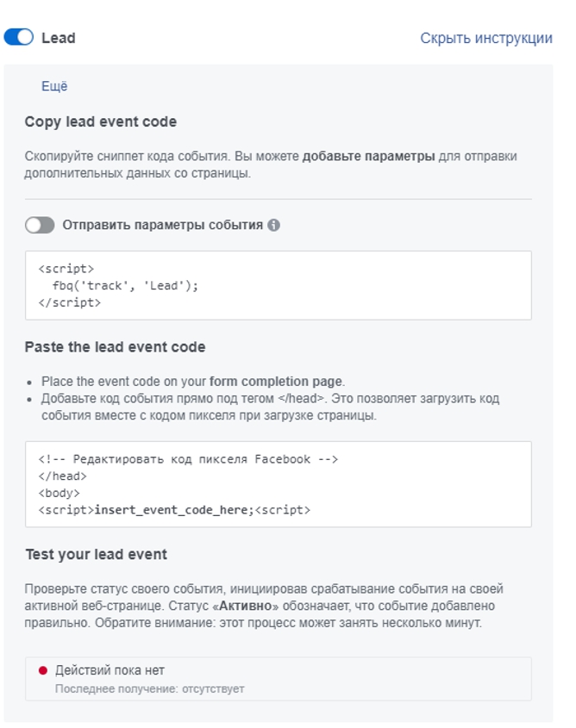This screenshot has height=728, width=576.
Task: Click the 'form completion page' bold text
Action: pos(276,381)
